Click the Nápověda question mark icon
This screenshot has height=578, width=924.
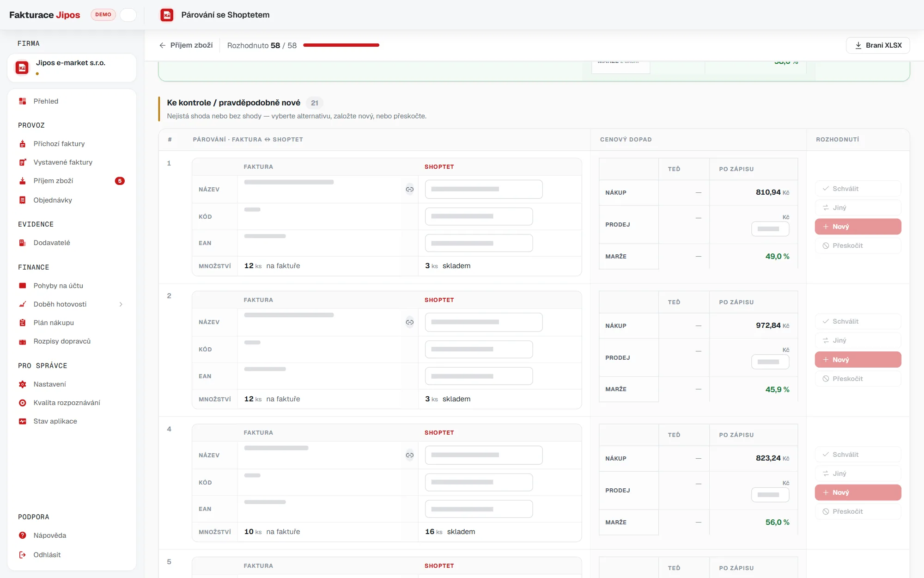tap(22, 535)
